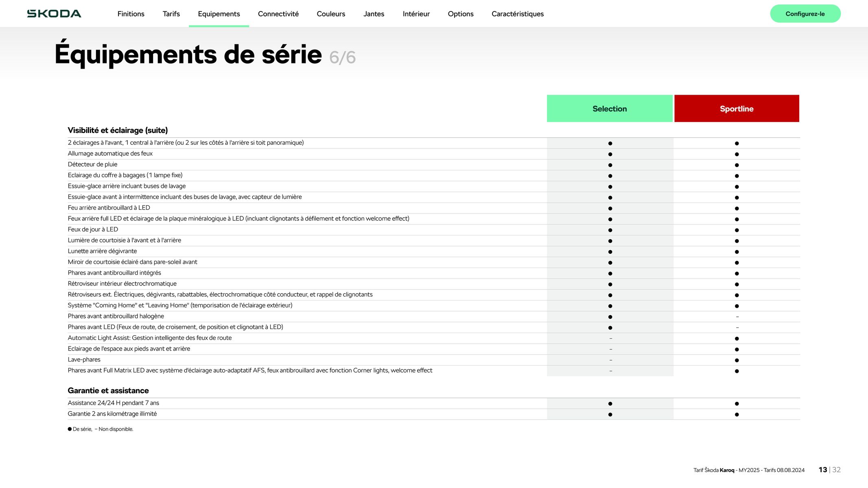Click the Intérieur navigation icon

(415, 13)
